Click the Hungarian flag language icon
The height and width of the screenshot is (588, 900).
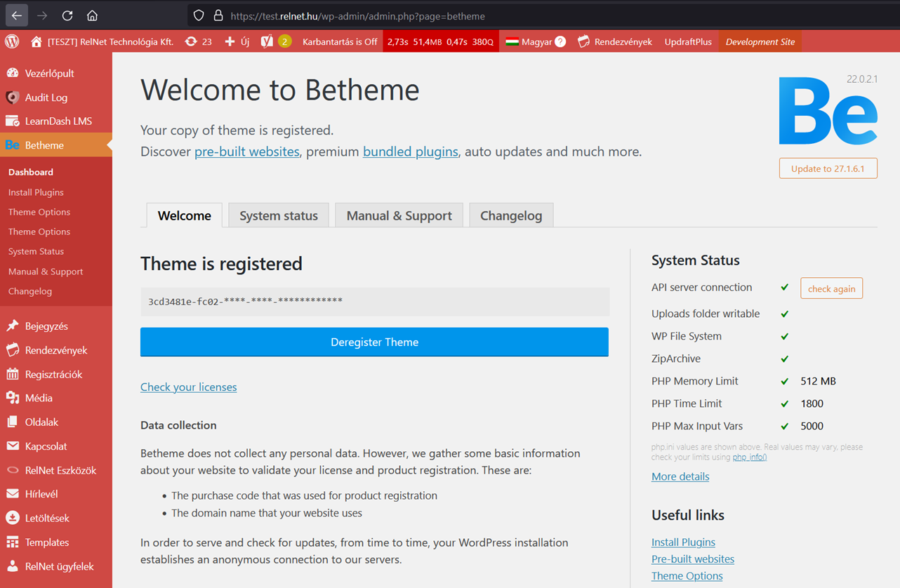(512, 41)
